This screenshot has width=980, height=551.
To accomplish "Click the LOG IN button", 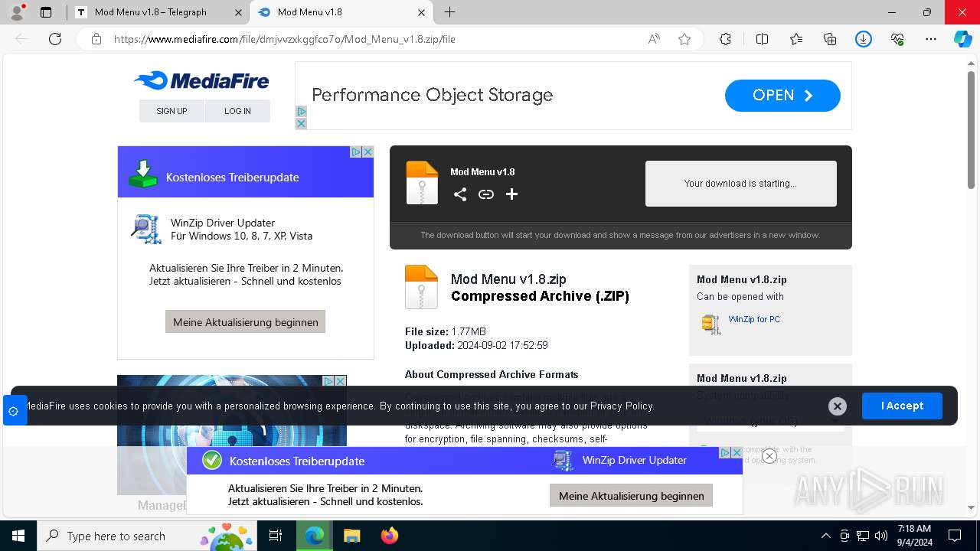I will (x=237, y=111).
